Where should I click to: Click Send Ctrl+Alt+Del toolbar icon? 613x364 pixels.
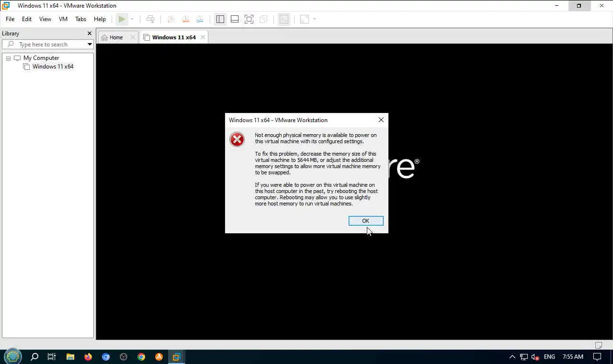(150, 19)
